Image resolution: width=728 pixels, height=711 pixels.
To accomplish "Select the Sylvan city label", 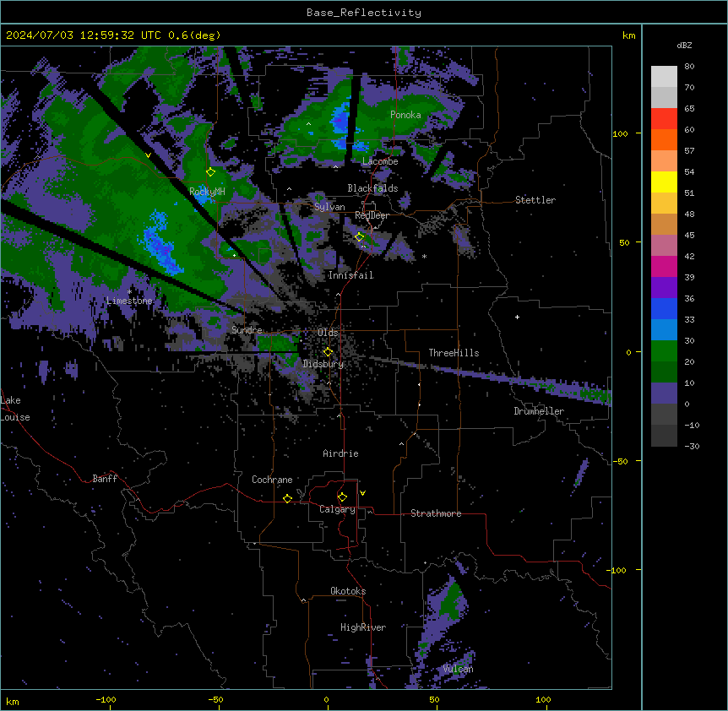I will [x=329, y=207].
